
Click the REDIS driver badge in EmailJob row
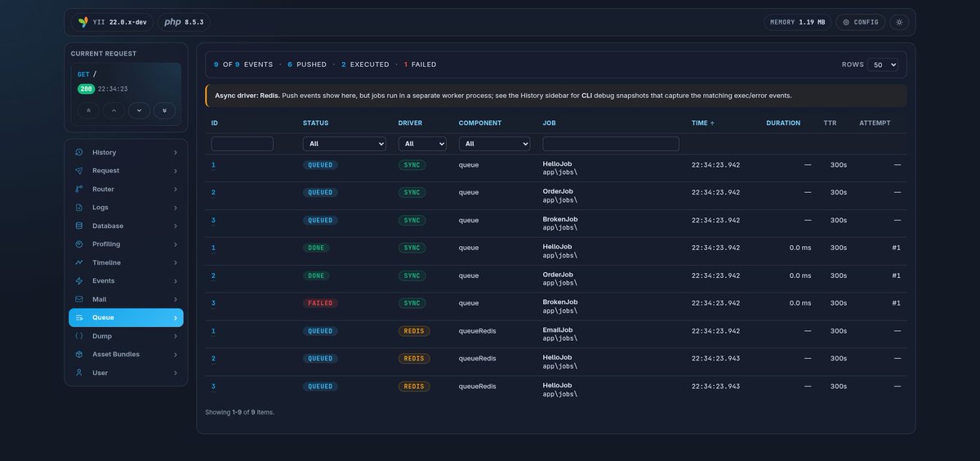click(x=414, y=331)
